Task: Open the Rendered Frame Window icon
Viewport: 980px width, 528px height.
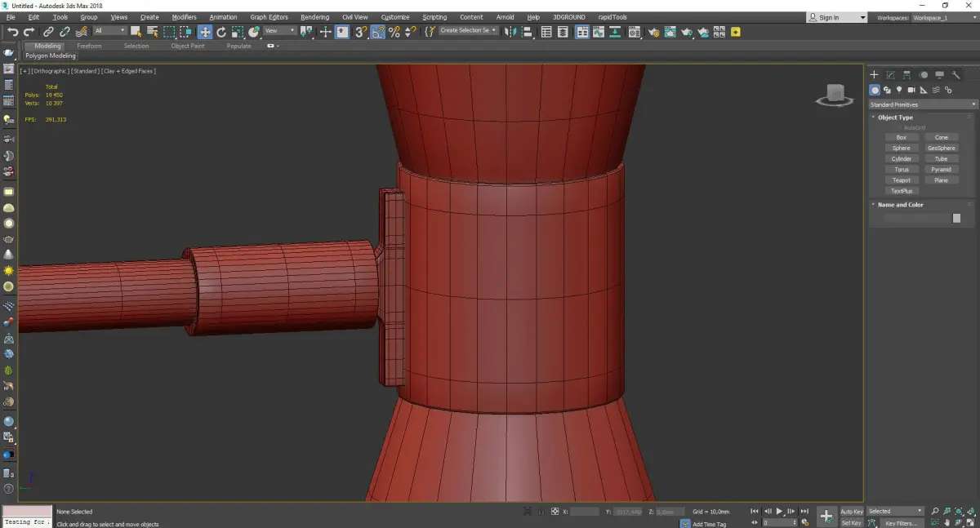Action: 670,32
